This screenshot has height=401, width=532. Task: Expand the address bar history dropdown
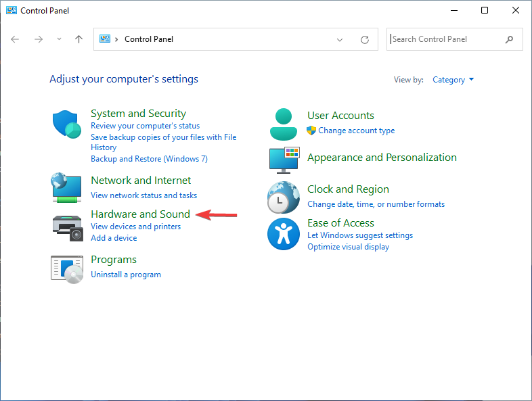point(340,40)
